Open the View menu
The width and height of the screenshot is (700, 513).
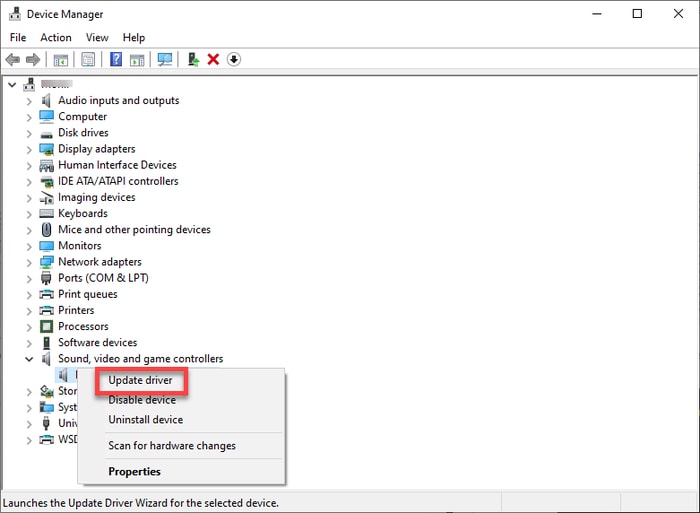(x=97, y=38)
